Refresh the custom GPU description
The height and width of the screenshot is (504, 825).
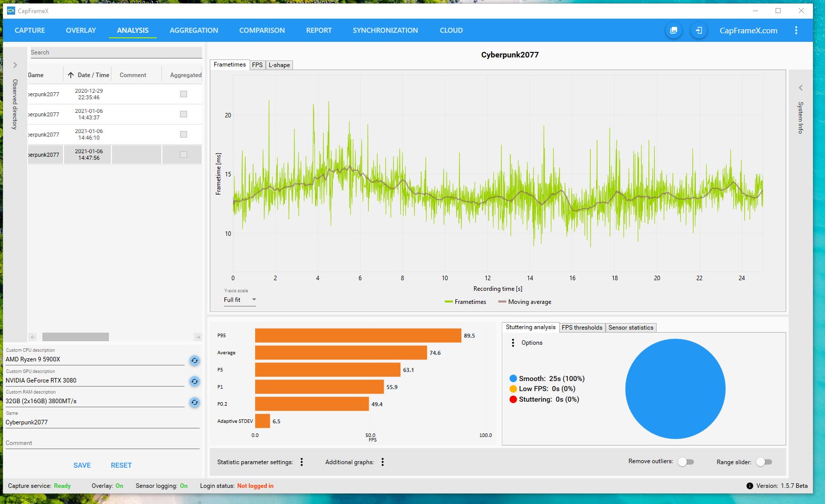tap(194, 381)
